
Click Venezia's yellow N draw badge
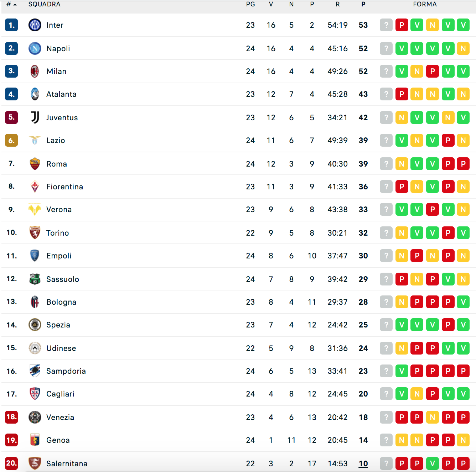coord(433,417)
